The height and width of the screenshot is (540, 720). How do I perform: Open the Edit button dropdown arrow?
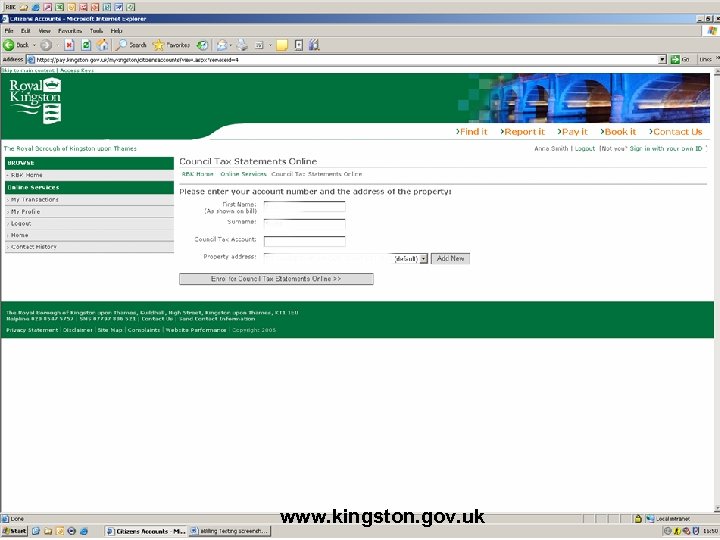270,45
